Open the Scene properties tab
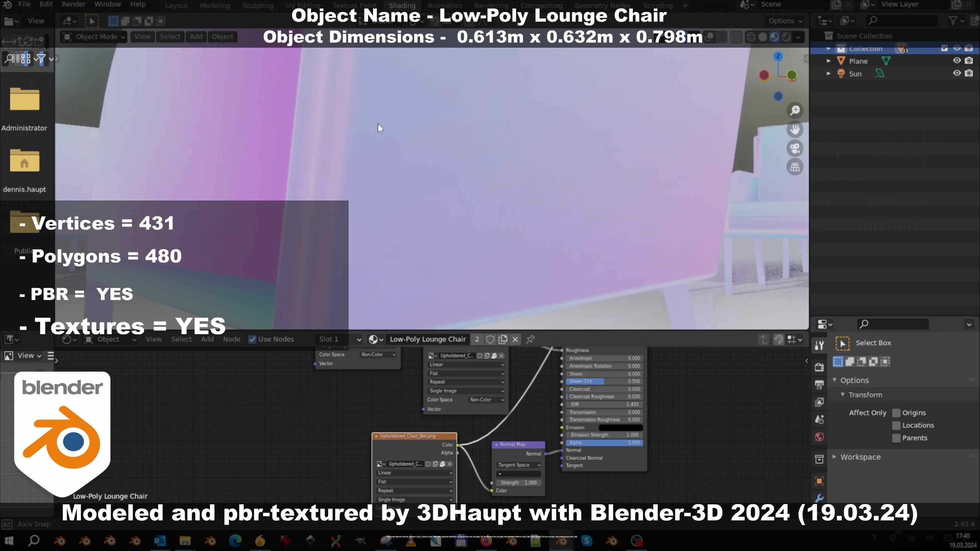Image resolution: width=980 pixels, height=551 pixels. tap(819, 420)
